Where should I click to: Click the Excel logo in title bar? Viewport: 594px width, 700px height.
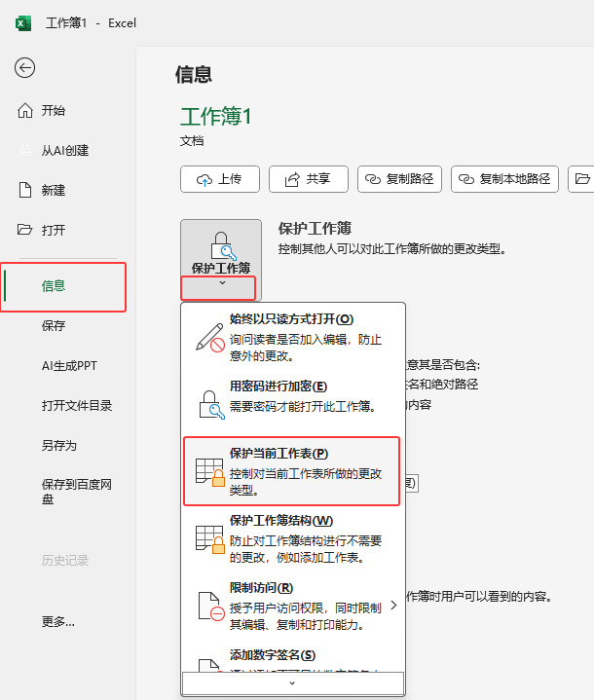23,23
